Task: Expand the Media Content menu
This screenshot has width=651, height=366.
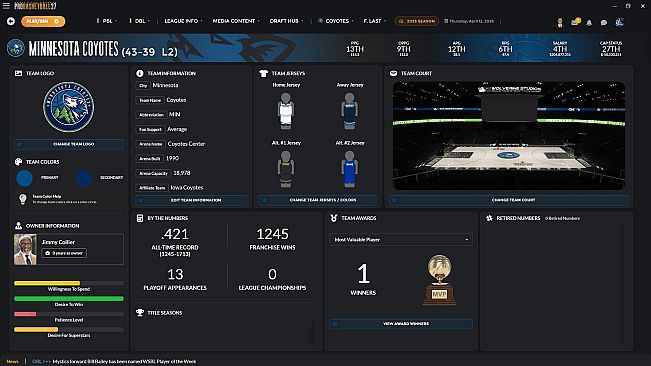Action: pos(236,21)
